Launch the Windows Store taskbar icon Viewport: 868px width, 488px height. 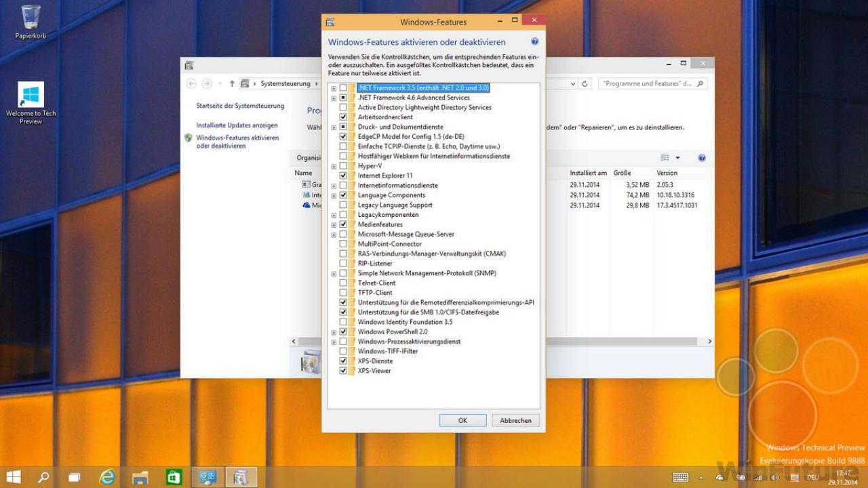pos(174,477)
